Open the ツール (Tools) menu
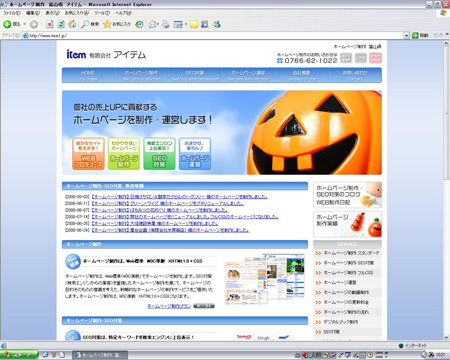The image size is (450, 360). coord(102,13)
